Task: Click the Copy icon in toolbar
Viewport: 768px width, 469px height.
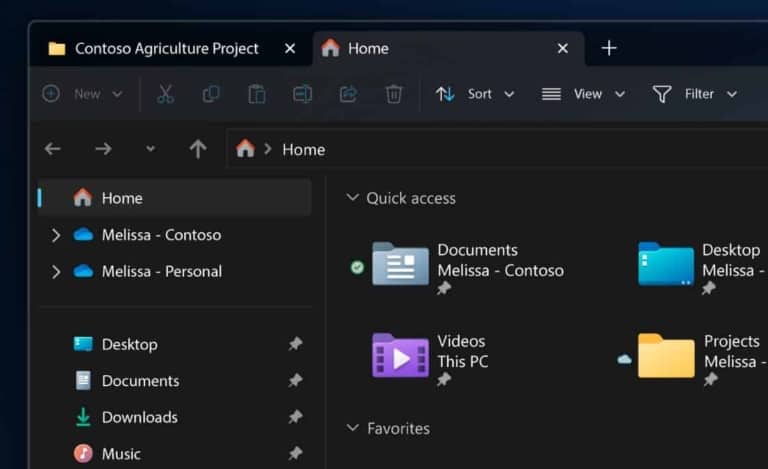Action: [211, 94]
